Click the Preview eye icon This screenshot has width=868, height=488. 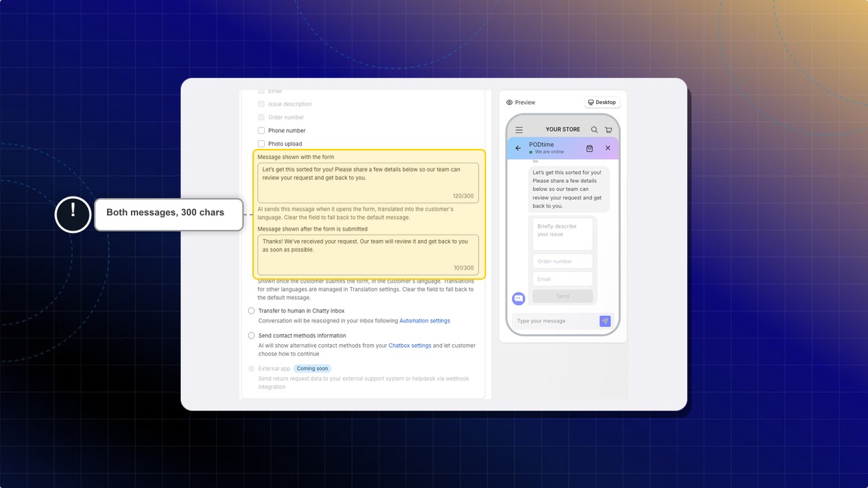(509, 103)
